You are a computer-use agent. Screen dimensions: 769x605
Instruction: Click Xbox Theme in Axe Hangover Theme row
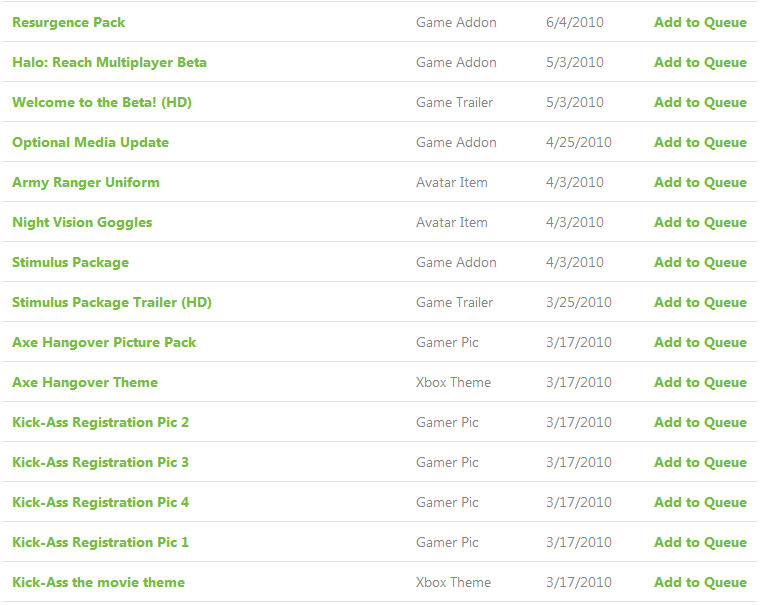453,382
